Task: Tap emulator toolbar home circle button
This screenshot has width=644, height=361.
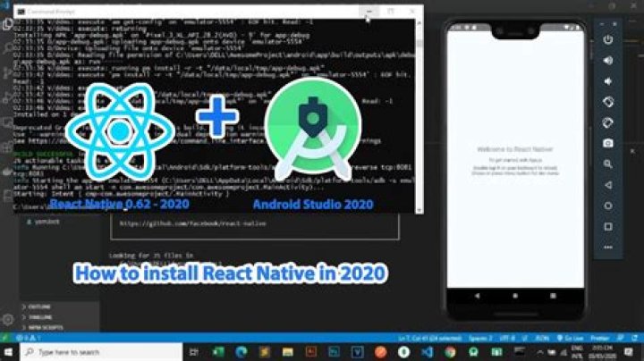Action: point(608,206)
